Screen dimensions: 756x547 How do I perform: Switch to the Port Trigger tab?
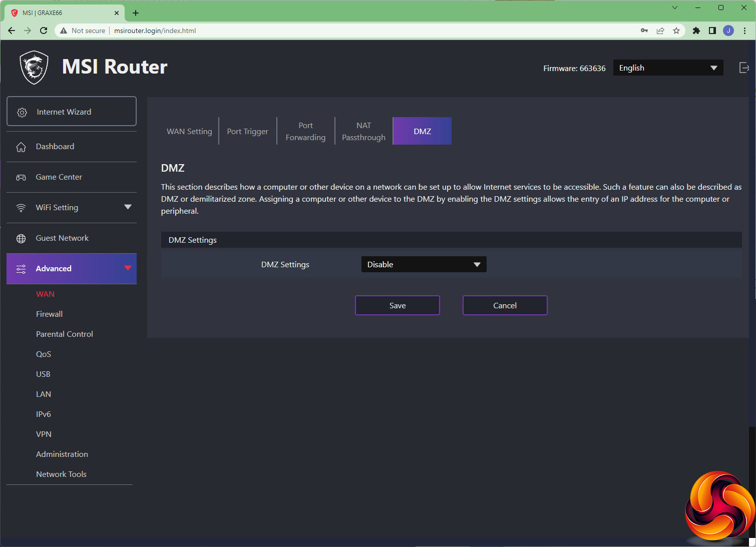(x=248, y=131)
